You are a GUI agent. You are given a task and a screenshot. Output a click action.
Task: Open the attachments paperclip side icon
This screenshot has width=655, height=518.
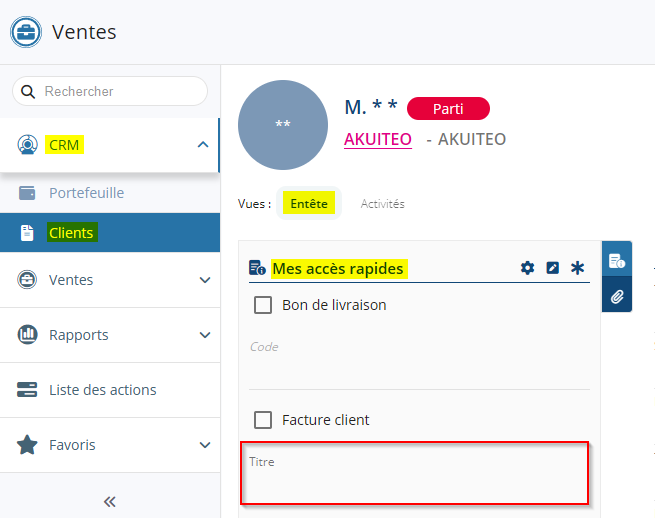point(617,296)
